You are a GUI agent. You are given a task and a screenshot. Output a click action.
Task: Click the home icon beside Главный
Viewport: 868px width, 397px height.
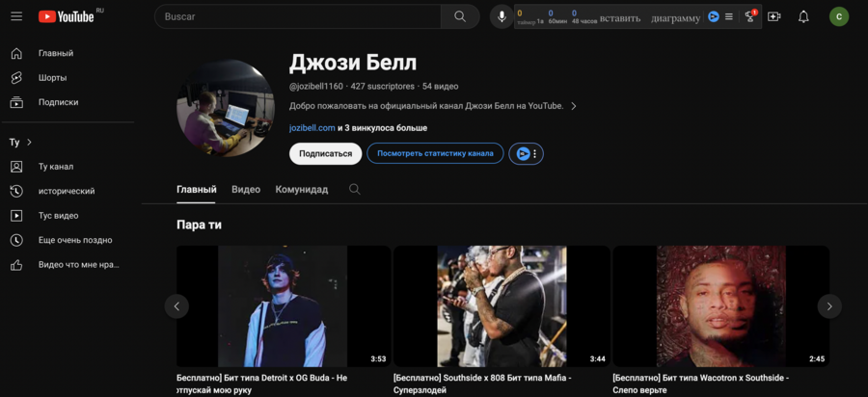pos(16,54)
